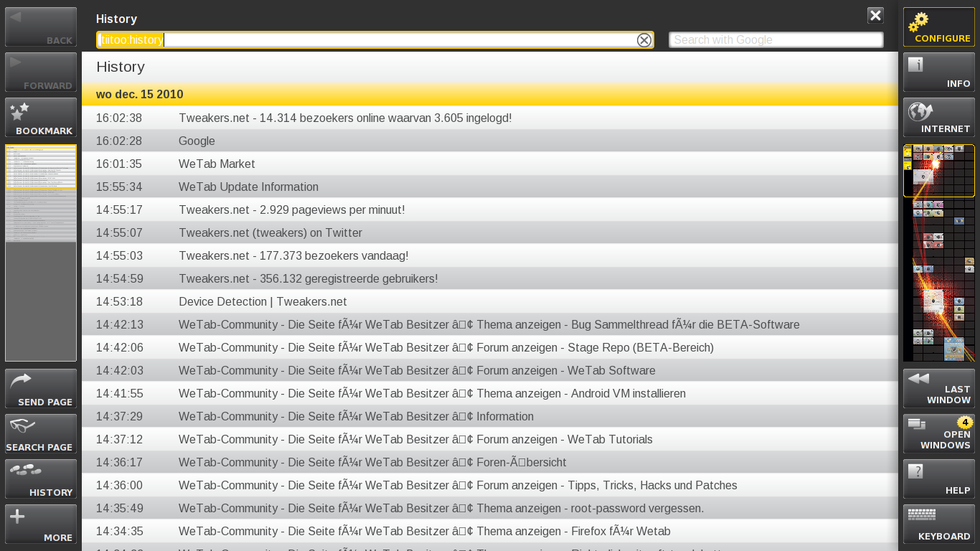Switch to the Last Window
The width and height of the screenshot is (980, 551).
click(x=939, y=389)
